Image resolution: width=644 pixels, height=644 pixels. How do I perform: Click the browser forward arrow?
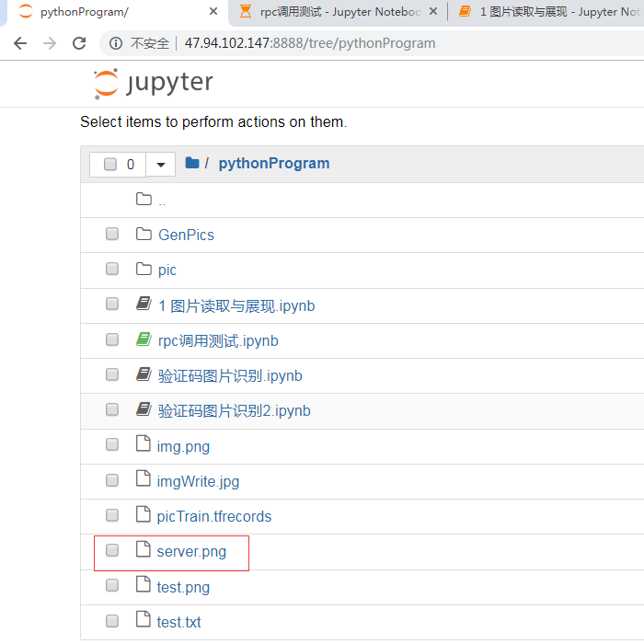pos(50,43)
